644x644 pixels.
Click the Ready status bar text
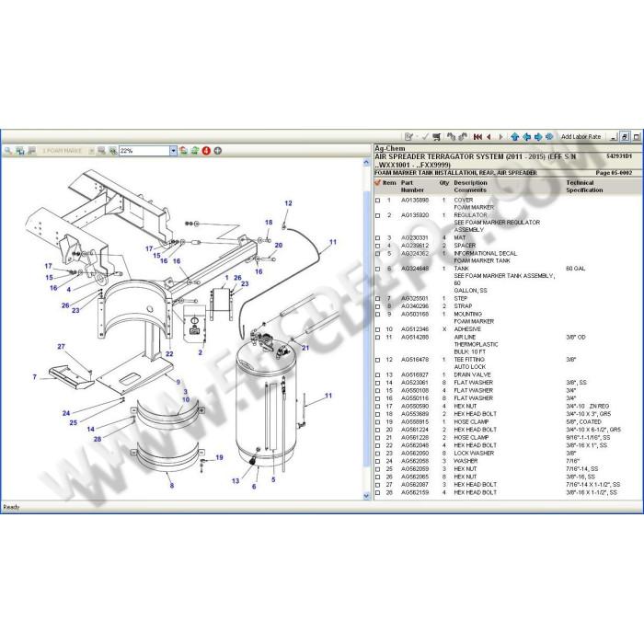11,507
